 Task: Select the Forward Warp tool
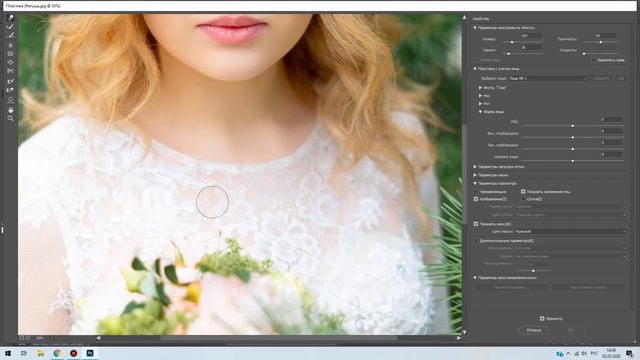pyautogui.click(x=11, y=18)
